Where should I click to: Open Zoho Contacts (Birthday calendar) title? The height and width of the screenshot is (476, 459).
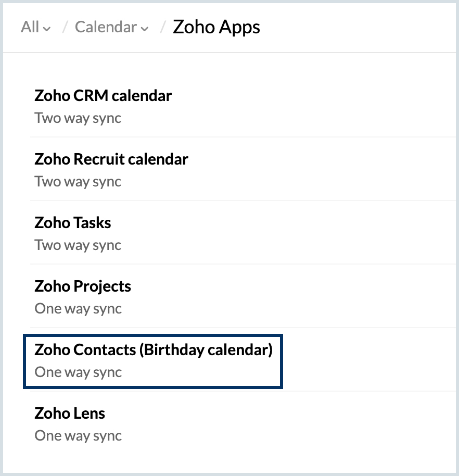tap(154, 350)
